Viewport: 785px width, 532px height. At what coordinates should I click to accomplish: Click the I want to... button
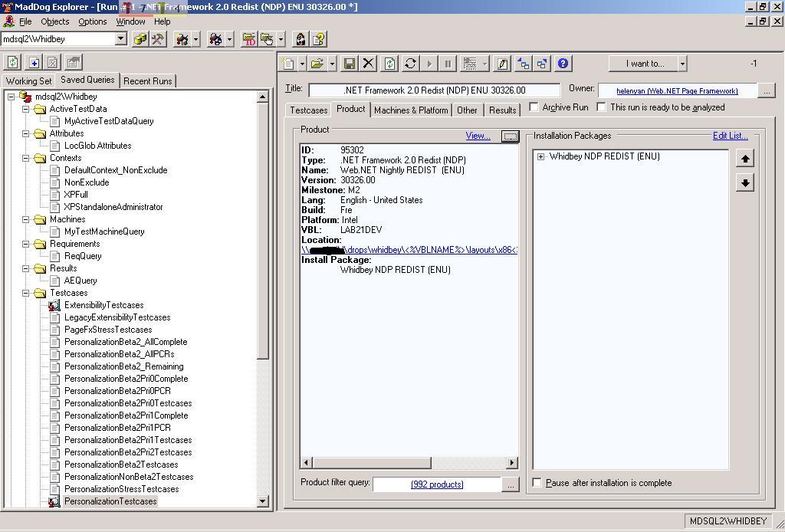pyautogui.click(x=644, y=64)
